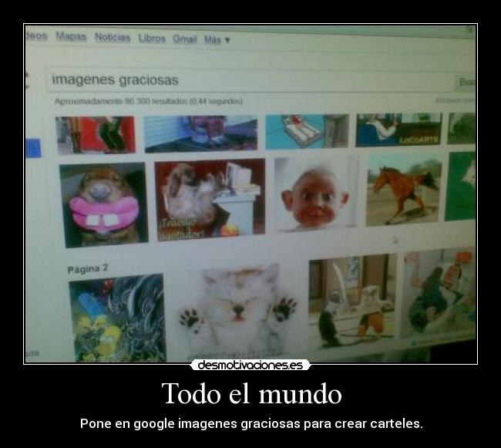This screenshot has height=448, width=501.
Task: Open the thumbnail labeled LoCoARTS
Action: pos(398,130)
